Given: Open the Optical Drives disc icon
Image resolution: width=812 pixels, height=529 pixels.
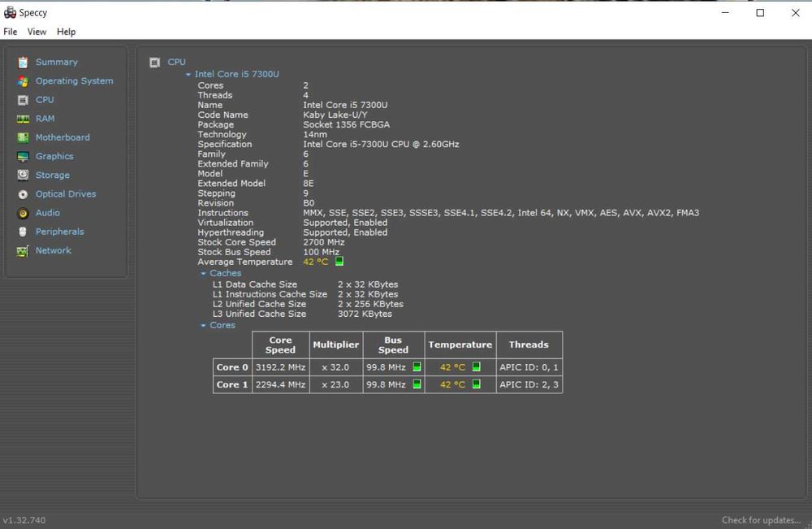Looking at the screenshot, I should 23,194.
